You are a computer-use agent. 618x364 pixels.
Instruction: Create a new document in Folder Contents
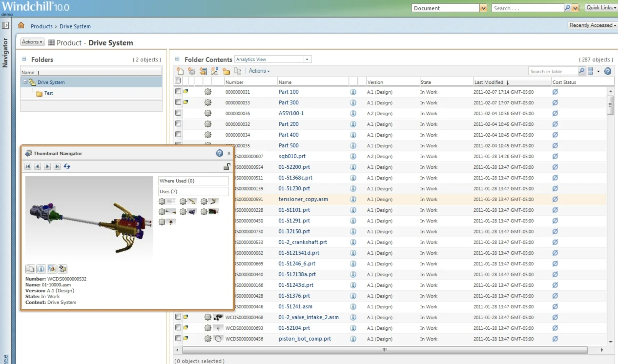click(x=181, y=71)
